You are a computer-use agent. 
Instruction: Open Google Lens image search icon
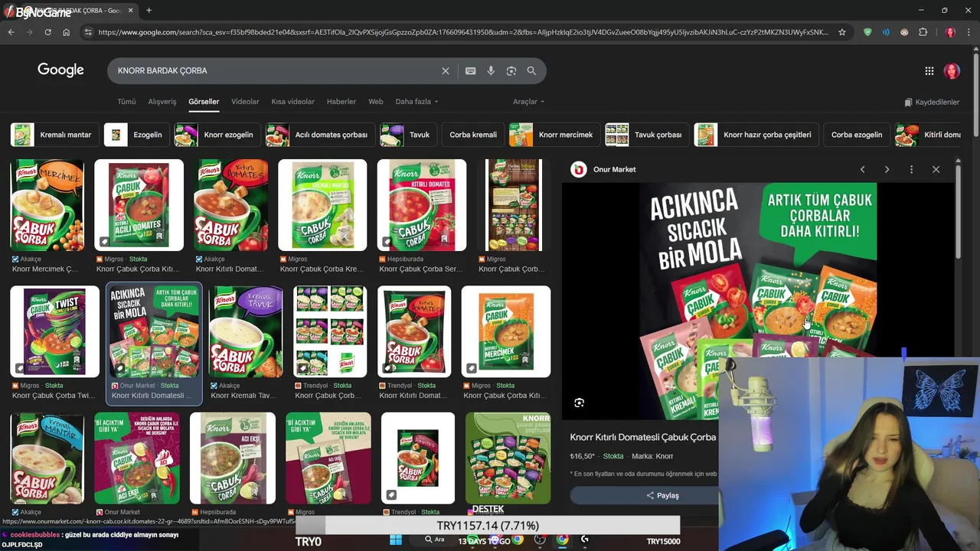tap(511, 70)
